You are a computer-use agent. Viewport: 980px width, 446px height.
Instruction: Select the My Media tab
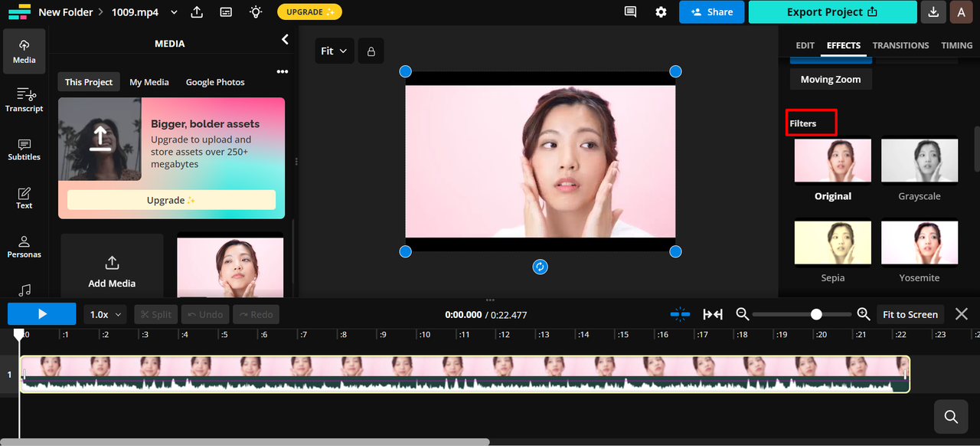click(149, 82)
